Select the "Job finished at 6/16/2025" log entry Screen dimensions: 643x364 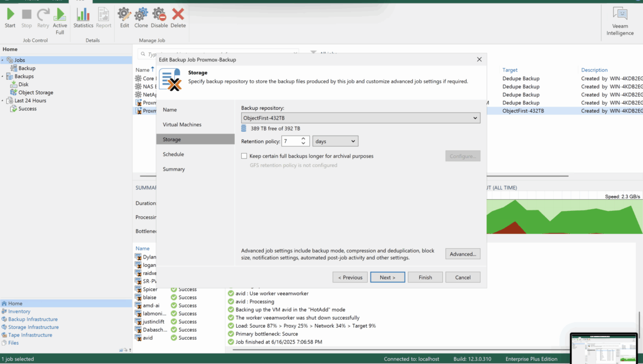click(x=279, y=342)
